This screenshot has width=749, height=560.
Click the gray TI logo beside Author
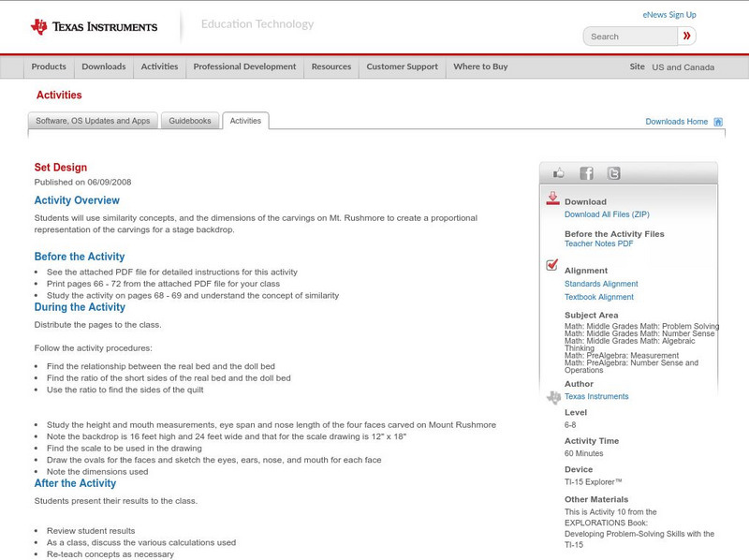[553, 397]
